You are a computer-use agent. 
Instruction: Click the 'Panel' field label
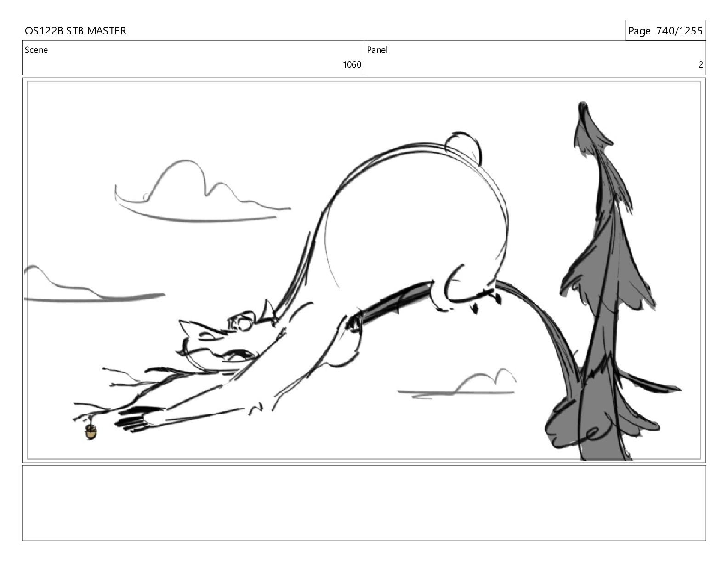coord(377,50)
